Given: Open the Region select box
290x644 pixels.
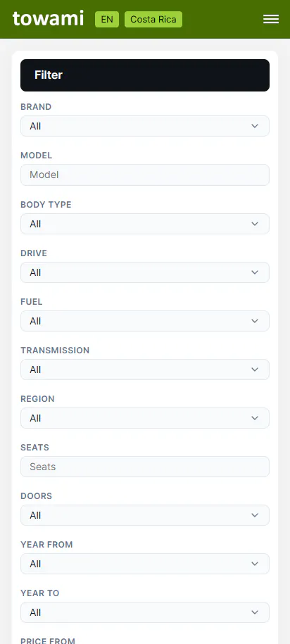Looking at the screenshot, I should pyautogui.click(x=145, y=418).
